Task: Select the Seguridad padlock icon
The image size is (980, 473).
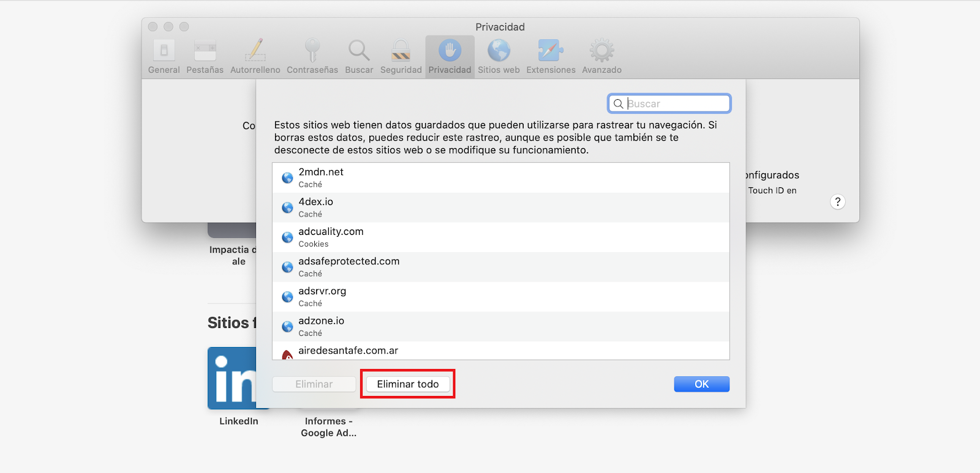Action: (401, 56)
